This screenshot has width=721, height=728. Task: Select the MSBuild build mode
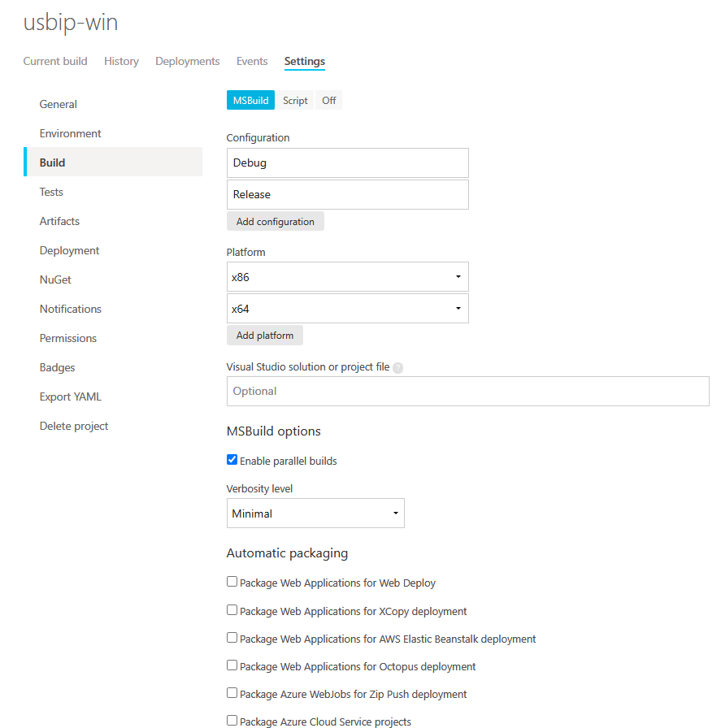coord(250,99)
